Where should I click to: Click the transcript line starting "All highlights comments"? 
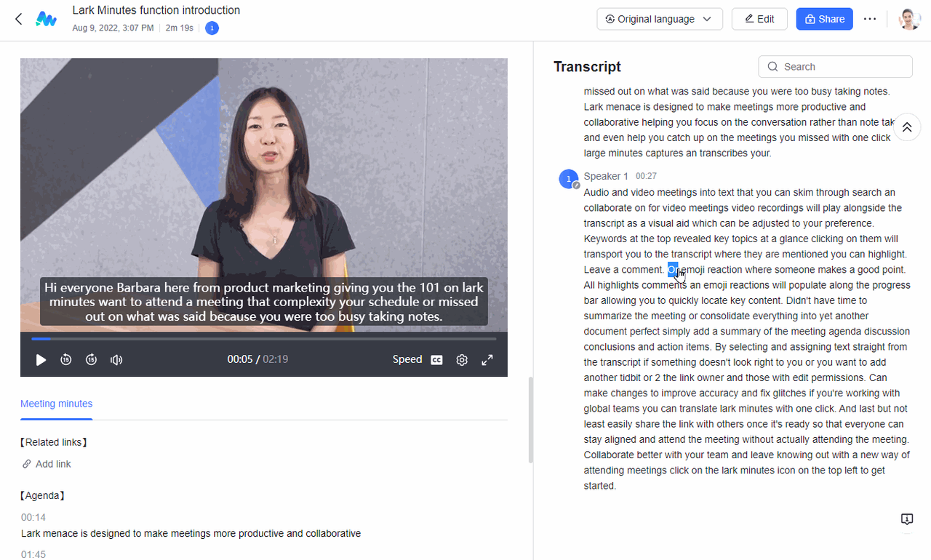point(747,285)
